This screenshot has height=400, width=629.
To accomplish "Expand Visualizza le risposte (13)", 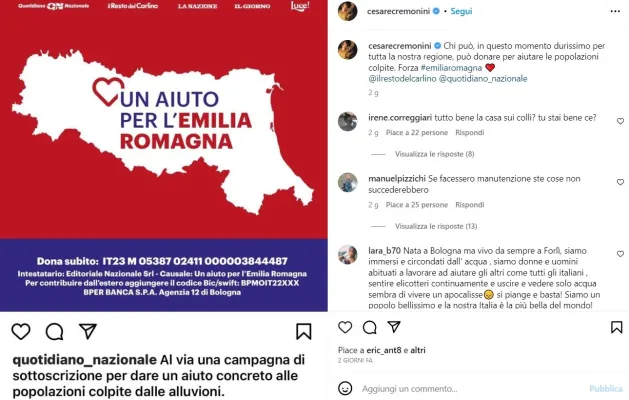I will pyautogui.click(x=436, y=226).
